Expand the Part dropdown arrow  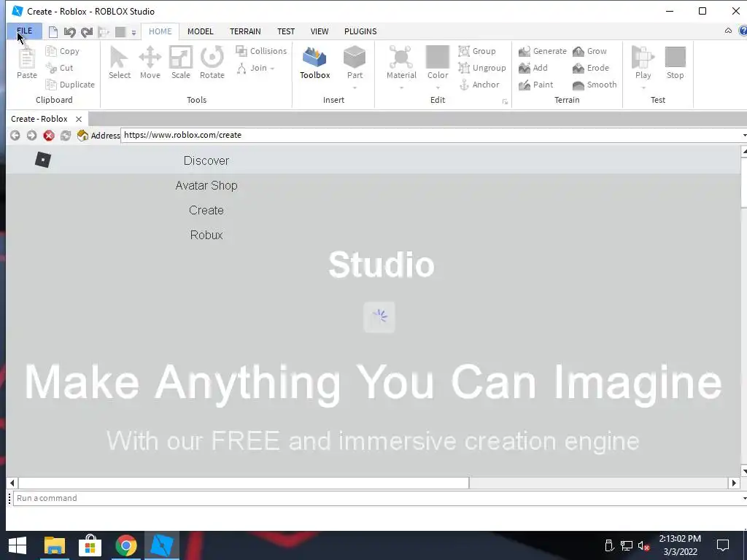pos(355,87)
